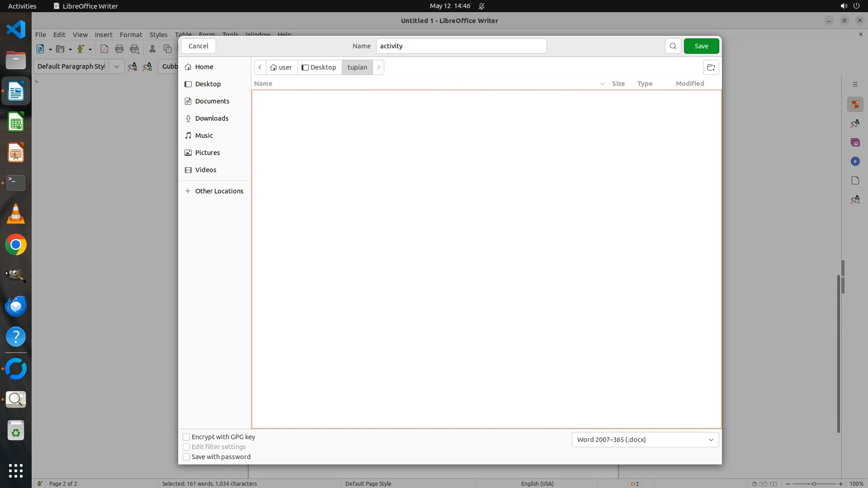
Task: Click the Export as PDF toolbar icon
Action: tap(104, 49)
